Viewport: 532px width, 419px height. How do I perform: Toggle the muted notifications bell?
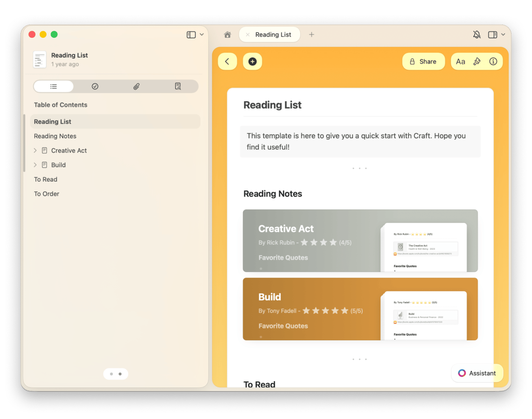tap(477, 34)
